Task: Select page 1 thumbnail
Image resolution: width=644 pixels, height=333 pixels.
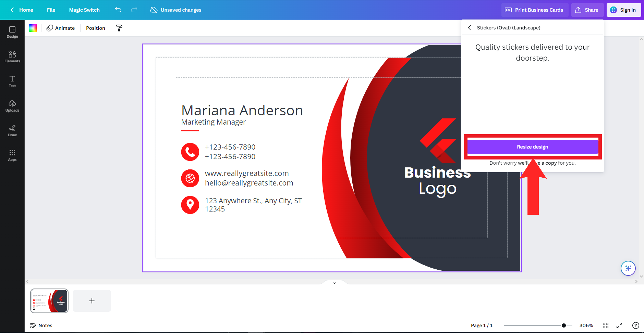Action: [x=49, y=301]
